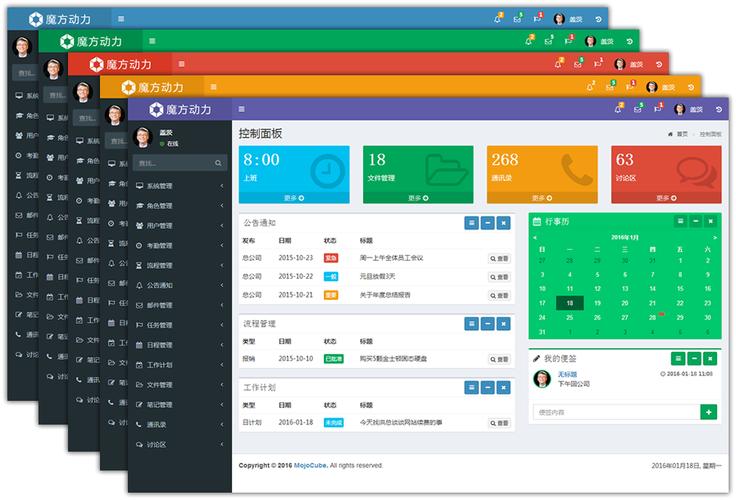
Task: Click the pencil icon beside 笔记管理
Action: click(x=139, y=404)
